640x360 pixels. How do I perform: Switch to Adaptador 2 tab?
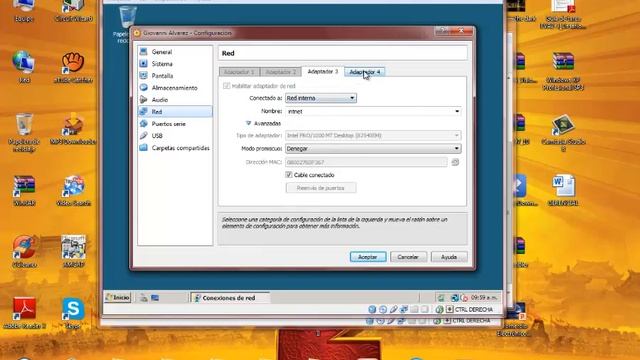281,72
